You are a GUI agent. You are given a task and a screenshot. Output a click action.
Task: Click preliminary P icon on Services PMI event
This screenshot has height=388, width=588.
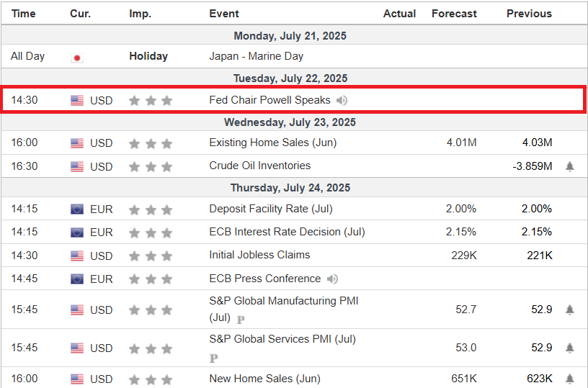213,358
